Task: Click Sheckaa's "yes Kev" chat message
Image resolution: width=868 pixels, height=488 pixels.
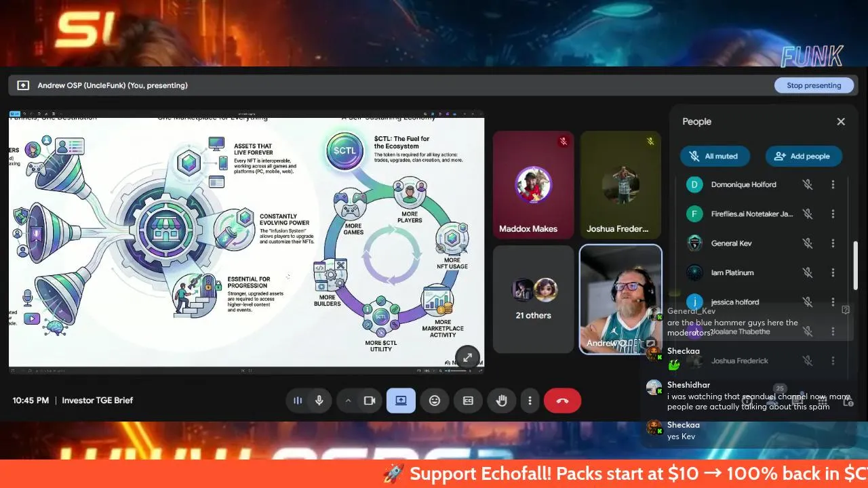Action: (x=681, y=436)
